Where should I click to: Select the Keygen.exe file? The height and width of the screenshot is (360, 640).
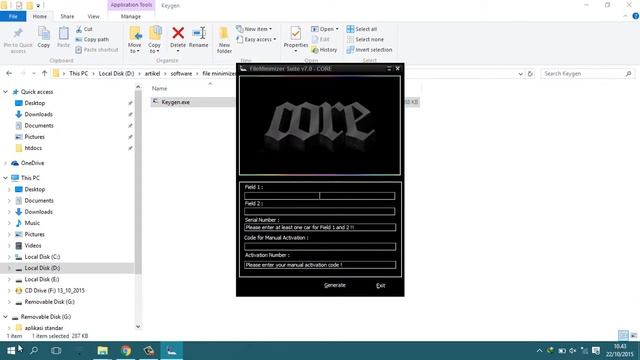[x=176, y=102]
